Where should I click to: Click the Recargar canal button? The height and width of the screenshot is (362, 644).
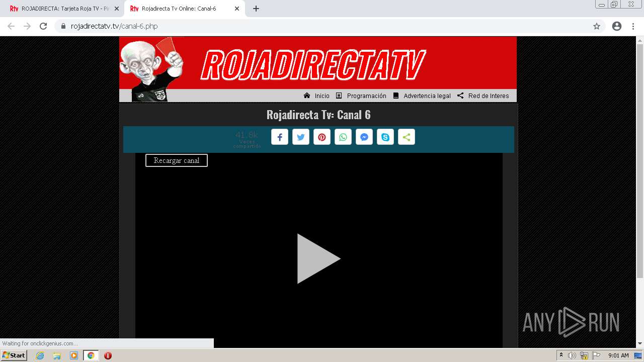(177, 160)
